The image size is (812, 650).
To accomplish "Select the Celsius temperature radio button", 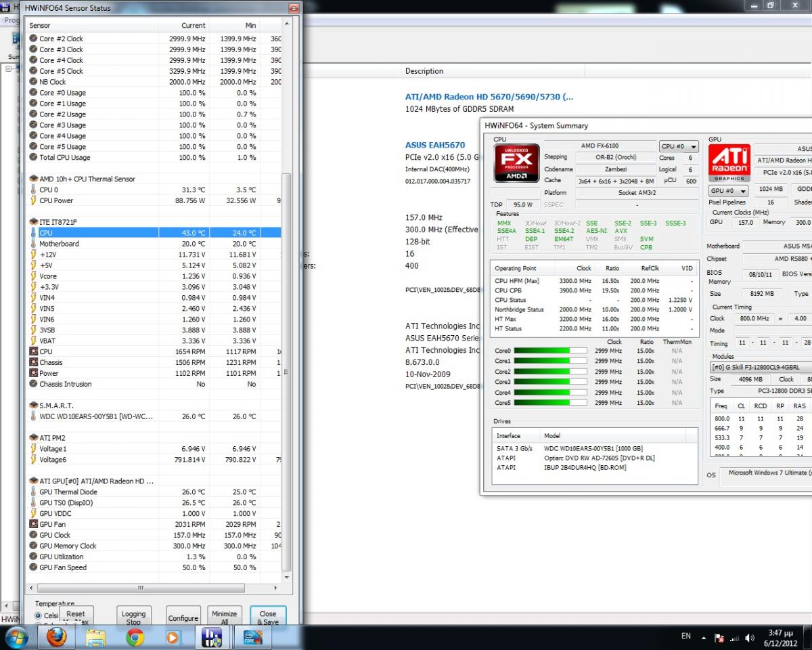I will coord(38,615).
